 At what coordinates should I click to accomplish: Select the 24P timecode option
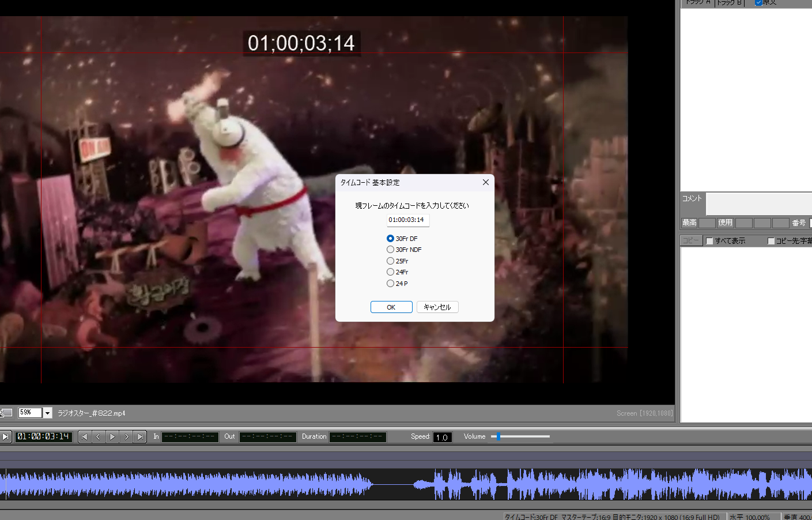[x=390, y=284]
